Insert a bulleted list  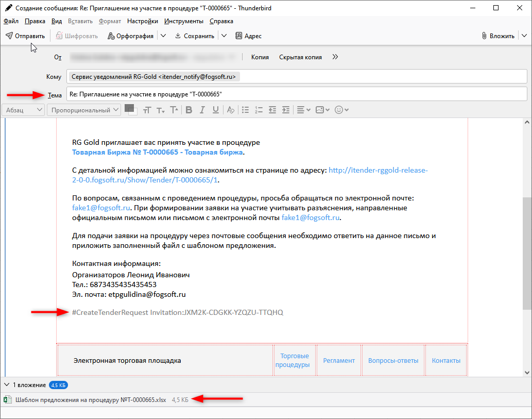tap(246, 110)
